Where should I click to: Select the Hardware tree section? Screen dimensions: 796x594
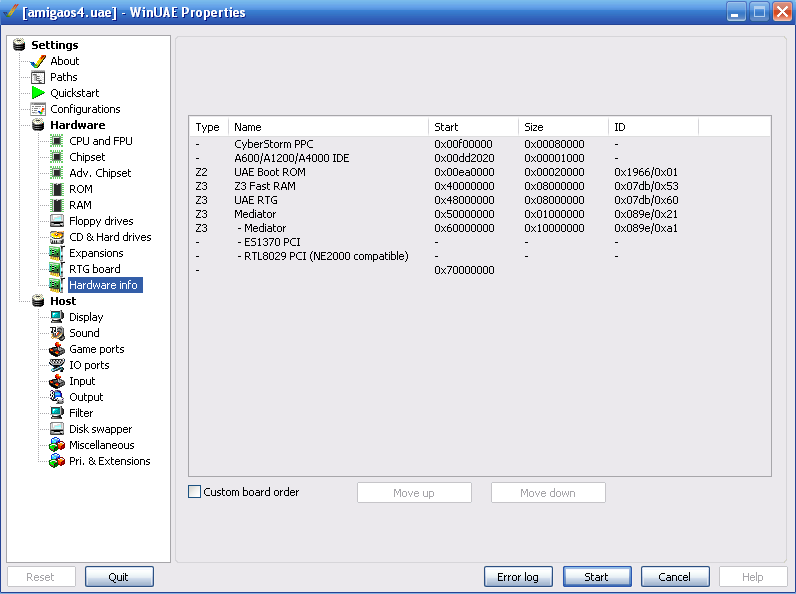point(77,125)
